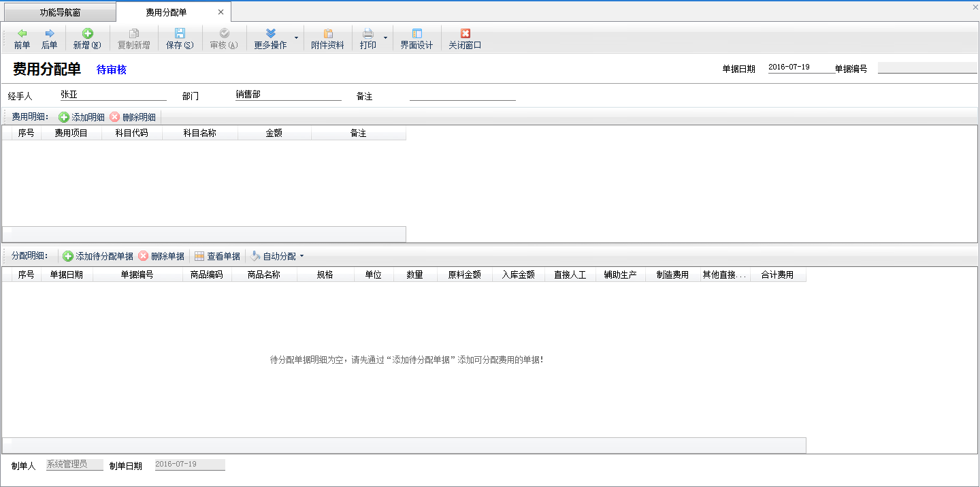Image resolution: width=980 pixels, height=487 pixels.
Task: Save the form using 保存 icon
Action: coord(180,33)
